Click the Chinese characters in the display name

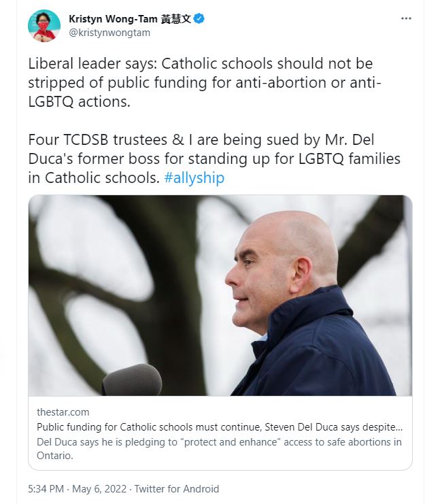(x=176, y=19)
